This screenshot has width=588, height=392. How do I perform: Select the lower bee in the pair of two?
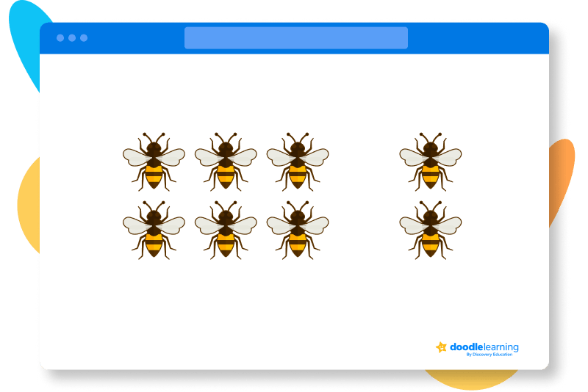[431, 229]
